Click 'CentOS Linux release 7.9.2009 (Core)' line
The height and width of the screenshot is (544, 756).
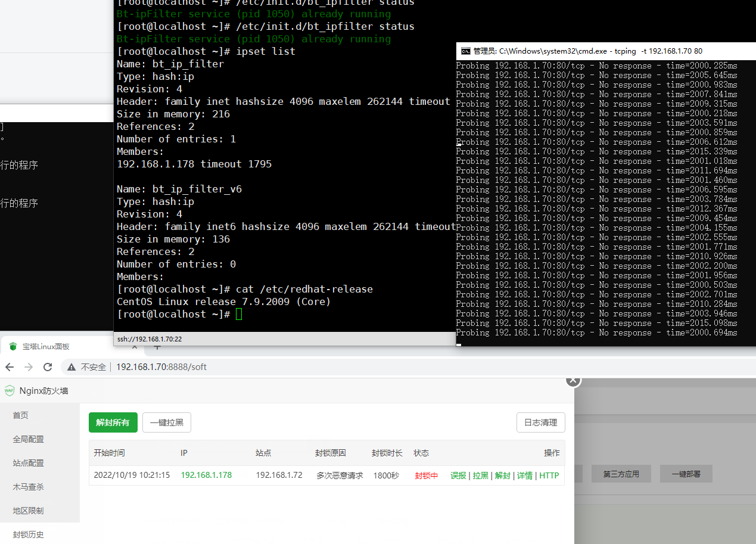[224, 301]
